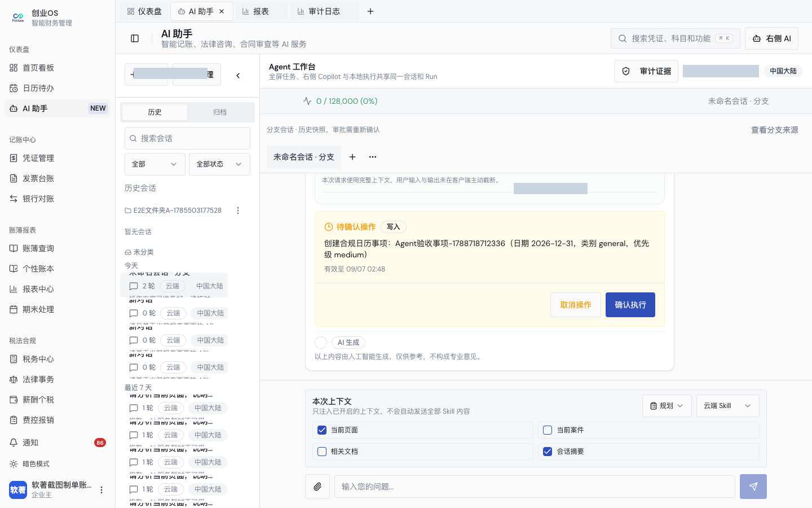Viewport: 812px width, 508px height.
Task: Open 凭证管理 voucher management
Action: click(57, 158)
